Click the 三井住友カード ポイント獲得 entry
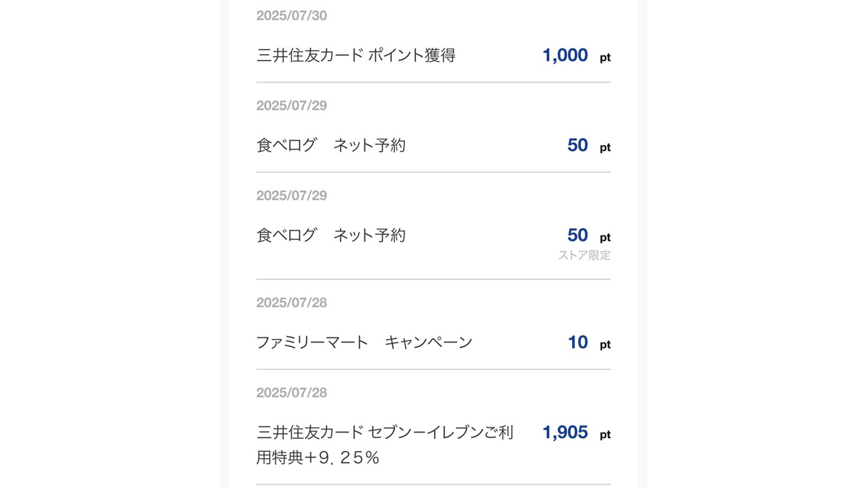The width and height of the screenshot is (868, 488). point(356,56)
